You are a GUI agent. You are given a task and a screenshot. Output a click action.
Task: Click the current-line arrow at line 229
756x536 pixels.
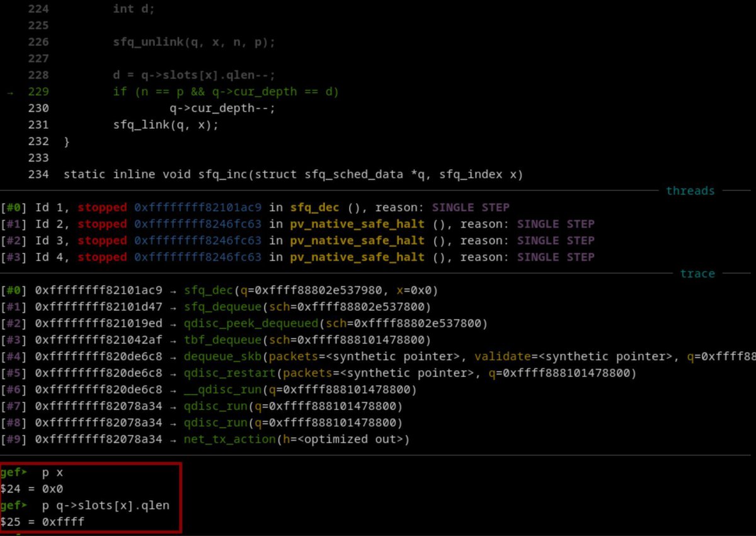click(x=10, y=91)
